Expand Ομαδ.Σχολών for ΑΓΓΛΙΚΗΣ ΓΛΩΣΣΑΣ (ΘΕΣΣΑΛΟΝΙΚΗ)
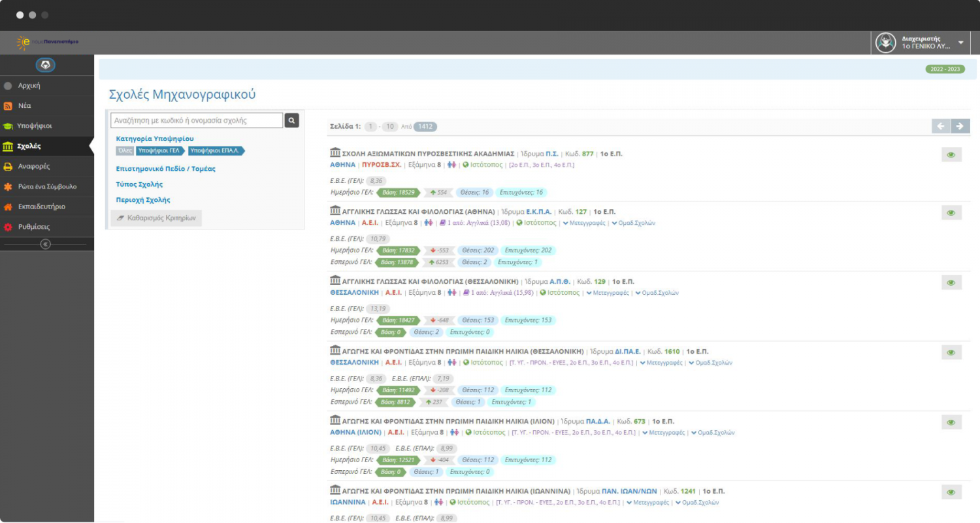This screenshot has width=980, height=523. pos(657,293)
